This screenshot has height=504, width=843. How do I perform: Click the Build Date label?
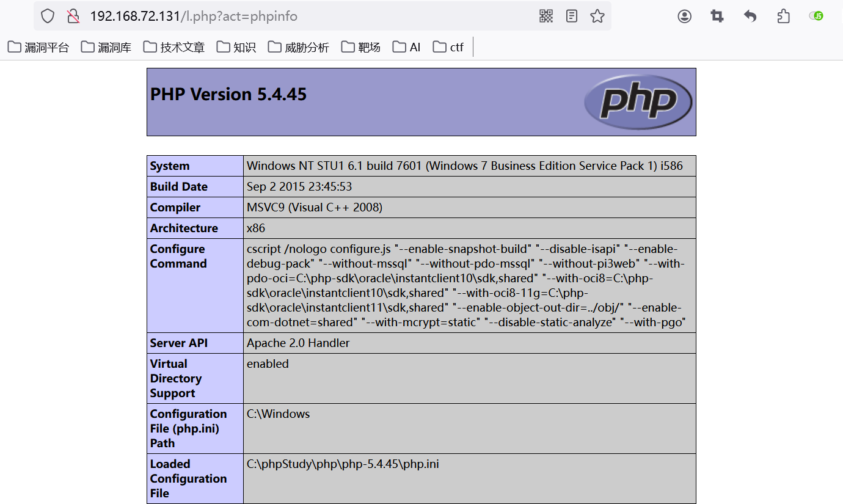[179, 187]
